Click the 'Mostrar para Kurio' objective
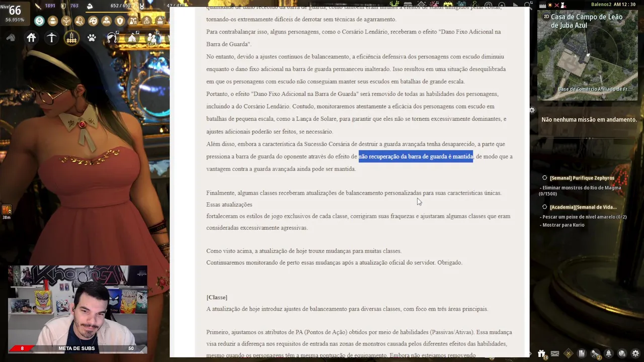The image size is (644, 362). point(562,225)
